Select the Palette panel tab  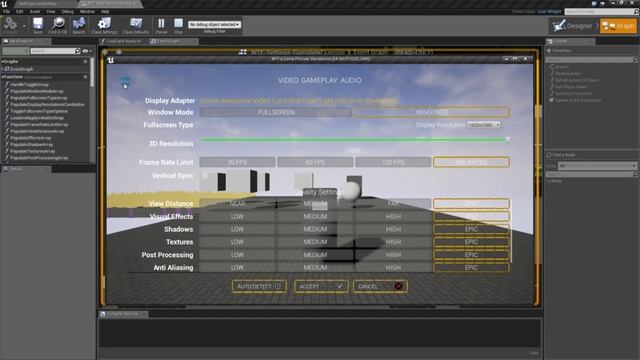click(x=570, y=41)
